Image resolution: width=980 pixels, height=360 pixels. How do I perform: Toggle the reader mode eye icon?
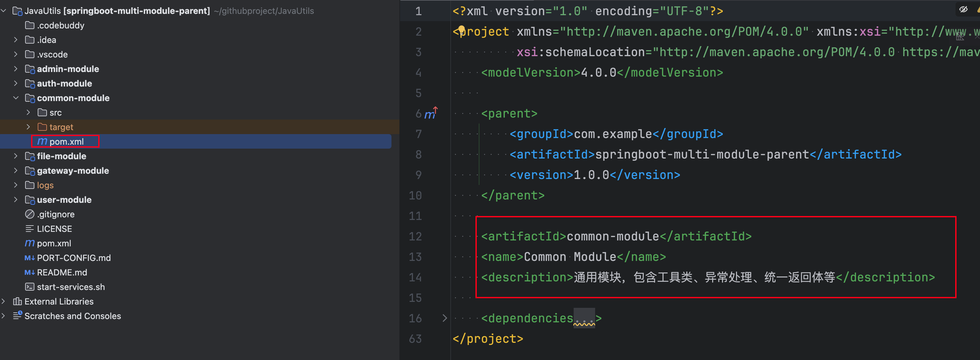pyautogui.click(x=963, y=9)
